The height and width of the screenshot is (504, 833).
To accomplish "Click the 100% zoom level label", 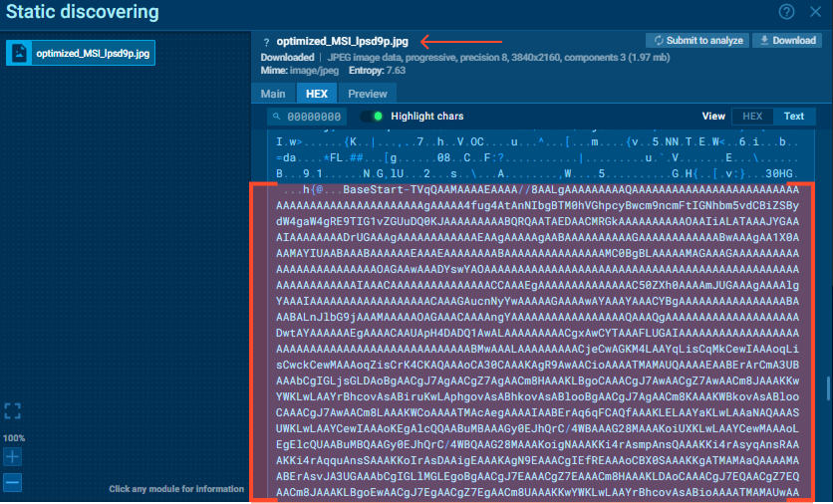I will [x=14, y=438].
